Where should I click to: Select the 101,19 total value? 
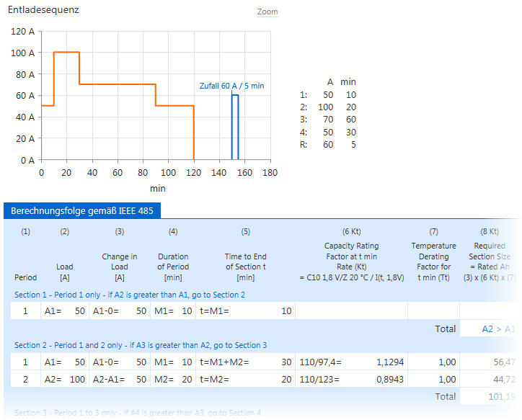pos(502,396)
